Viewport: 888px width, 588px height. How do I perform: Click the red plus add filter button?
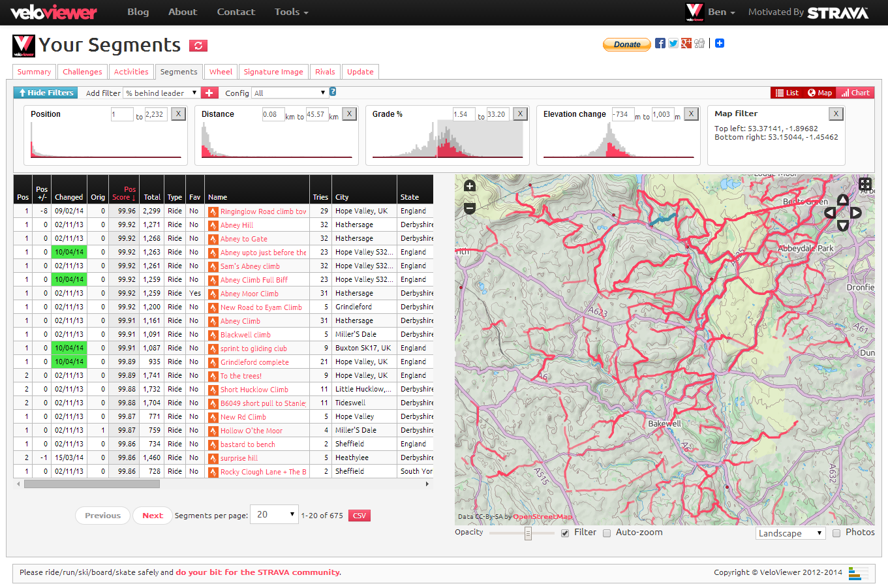pos(209,93)
